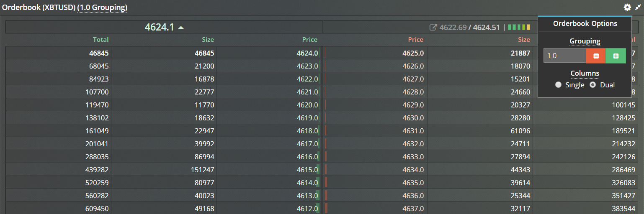Click the green Price column header
The image size is (644, 214).
[309, 40]
